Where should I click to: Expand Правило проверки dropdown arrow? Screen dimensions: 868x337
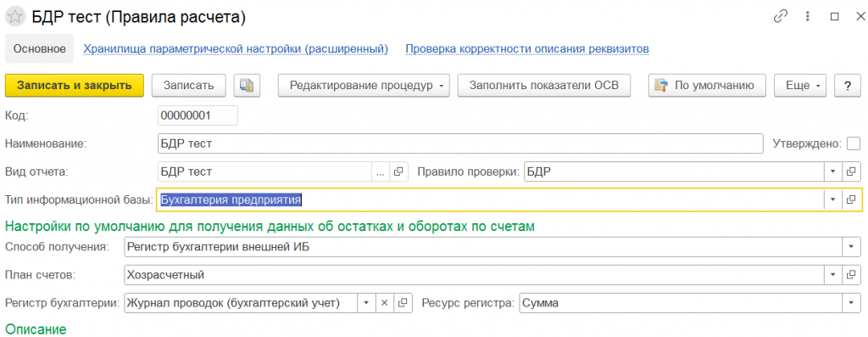click(833, 171)
